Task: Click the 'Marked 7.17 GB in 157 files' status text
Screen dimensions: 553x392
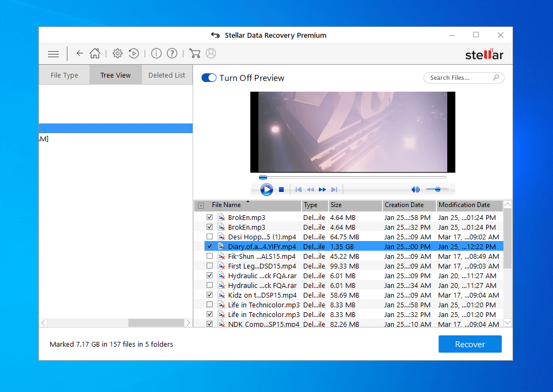Action: pos(111,345)
